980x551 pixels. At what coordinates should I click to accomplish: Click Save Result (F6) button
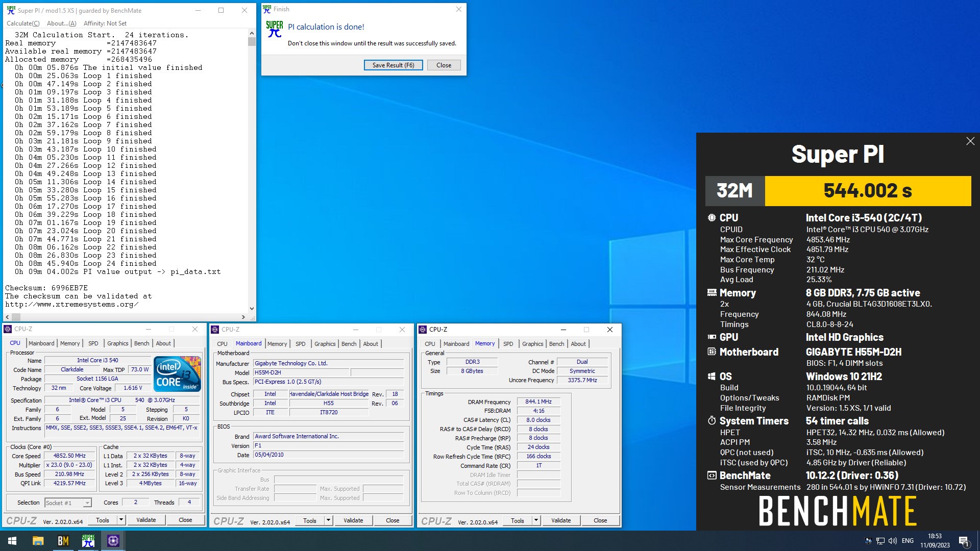click(x=393, y=65)
